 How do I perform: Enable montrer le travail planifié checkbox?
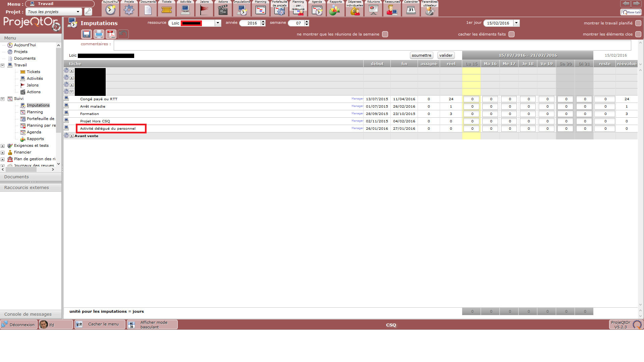coord(638,23)
